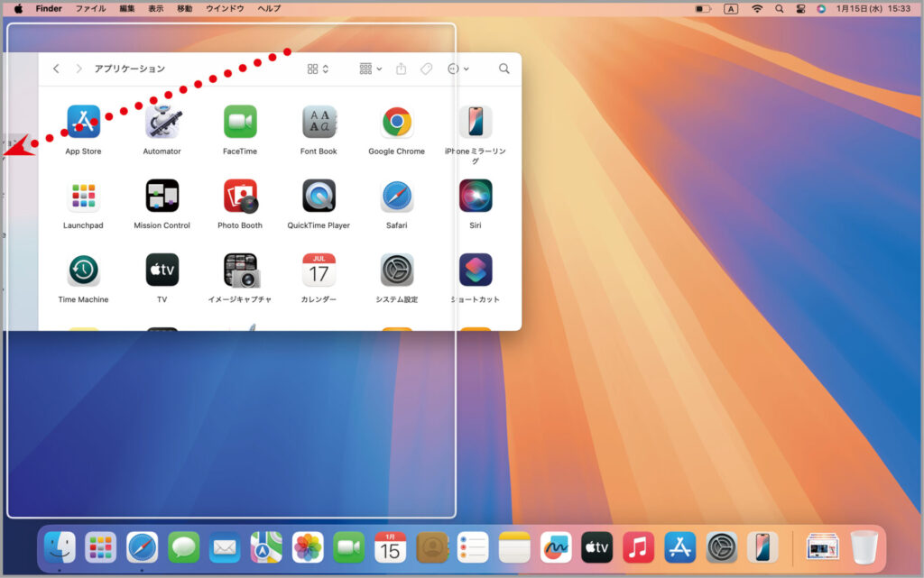Go back with Finder back arrow
This screenshot has height=578, width=924.
coord(56,69)
